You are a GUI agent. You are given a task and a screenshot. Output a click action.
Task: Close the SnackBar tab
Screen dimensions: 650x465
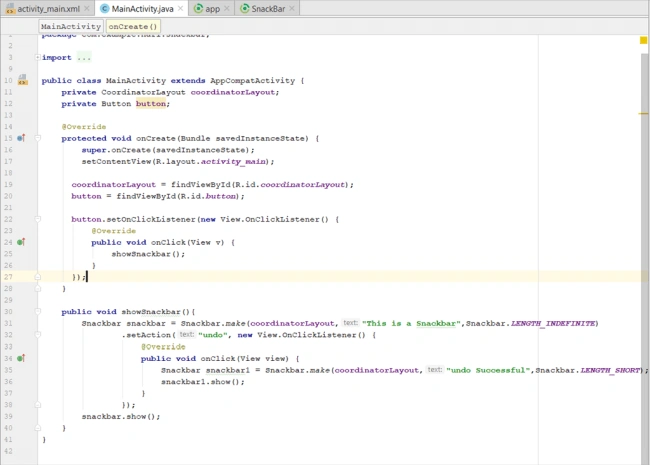pyautogui.click(x=292, y=8)
